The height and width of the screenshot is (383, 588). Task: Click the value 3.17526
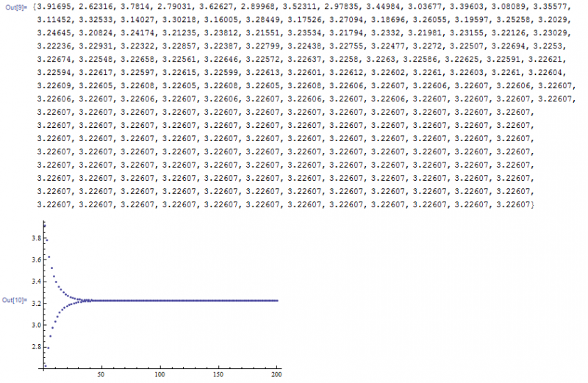coord(304,20)
